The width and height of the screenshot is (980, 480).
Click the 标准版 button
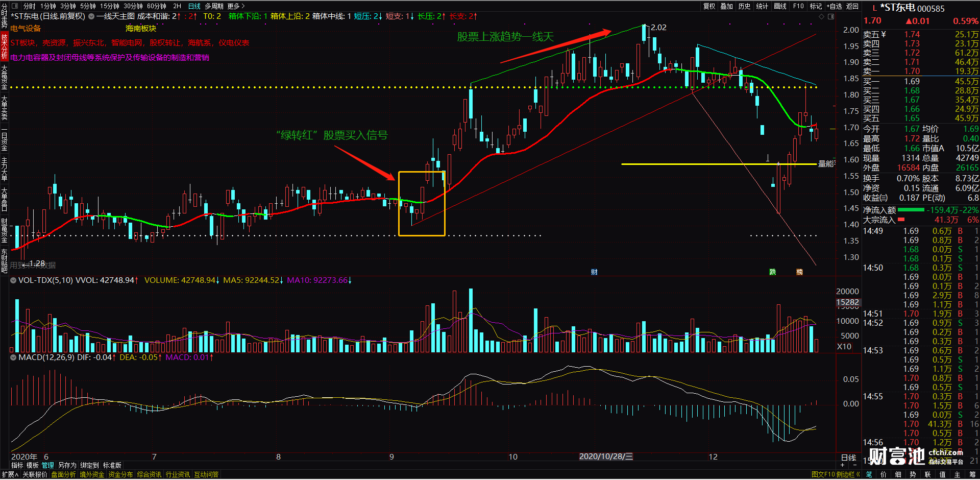[x=112, y=465]
